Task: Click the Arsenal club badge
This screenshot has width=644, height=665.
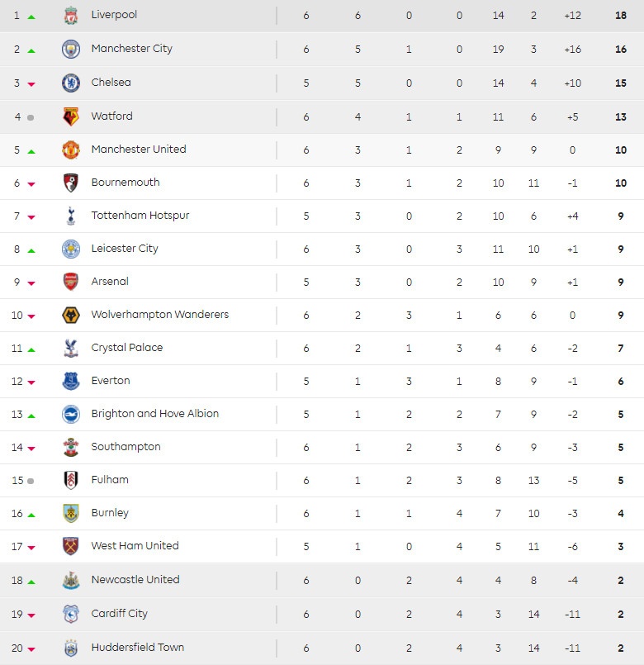Action: [71, 282]
